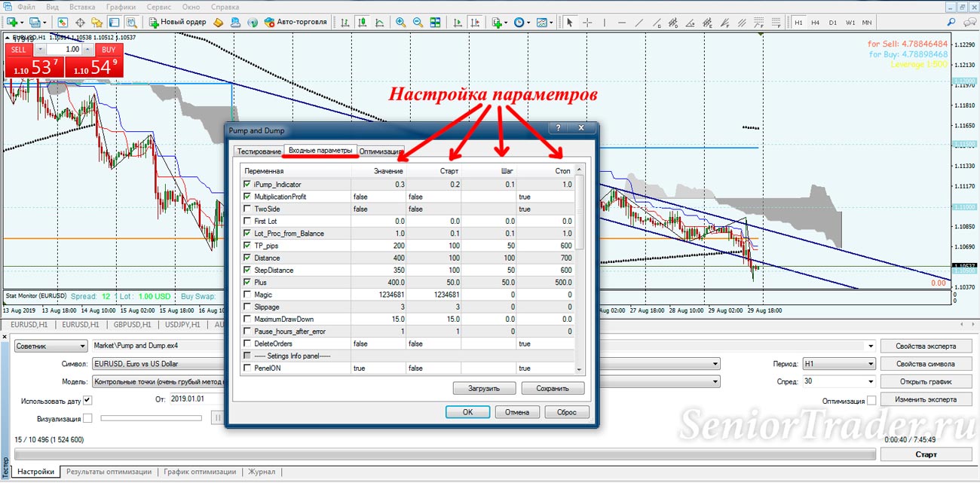
Task: Zoom out the chart with magnifier minus
Action: (x=418, y=23)
